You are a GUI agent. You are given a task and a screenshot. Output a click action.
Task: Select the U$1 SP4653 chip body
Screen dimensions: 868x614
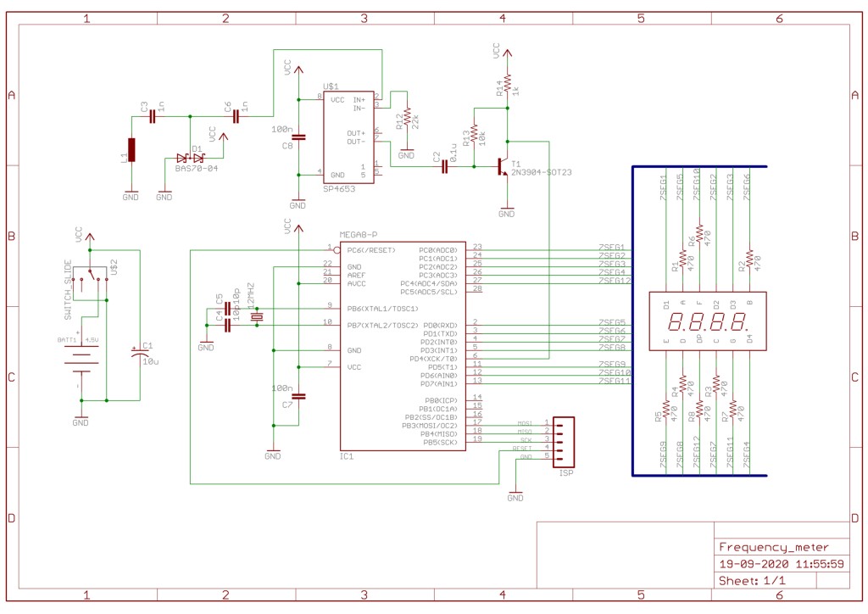click(348, 137)
